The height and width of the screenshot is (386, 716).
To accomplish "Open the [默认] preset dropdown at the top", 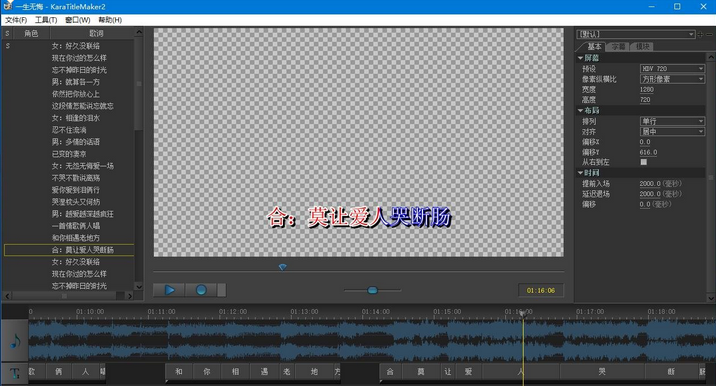I will tap(636, 34).
